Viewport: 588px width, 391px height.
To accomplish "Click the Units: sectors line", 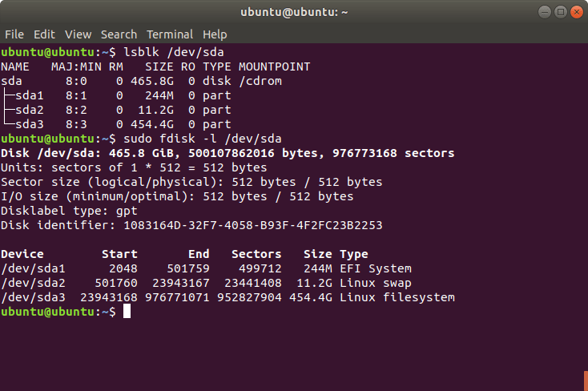I will 134,167.
